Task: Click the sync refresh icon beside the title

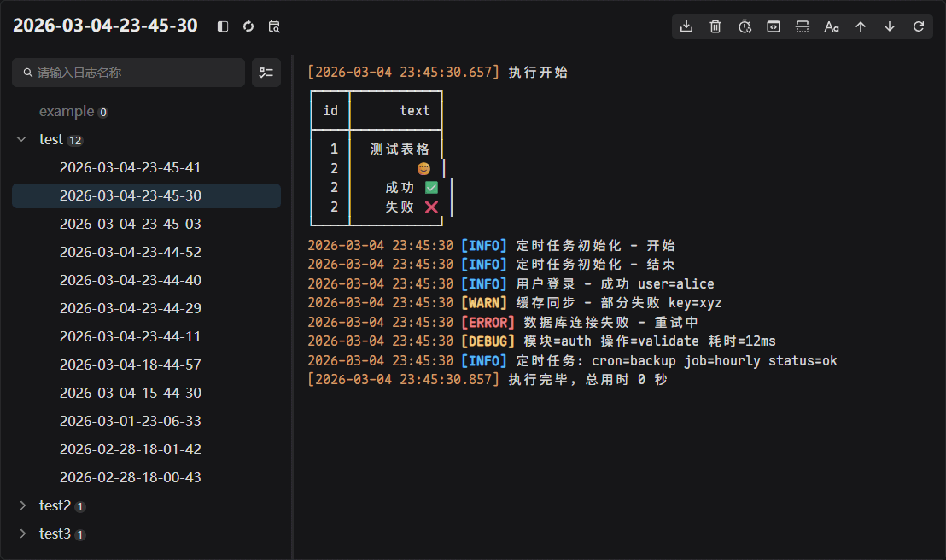Action: (248, 26)
